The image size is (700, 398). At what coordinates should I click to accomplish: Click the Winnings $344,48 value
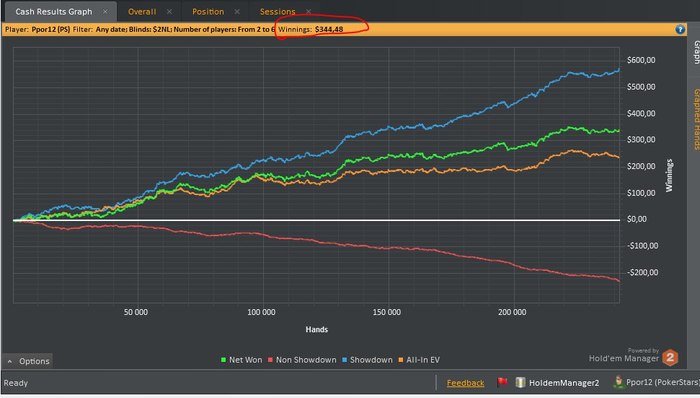[x=329, y=29]
